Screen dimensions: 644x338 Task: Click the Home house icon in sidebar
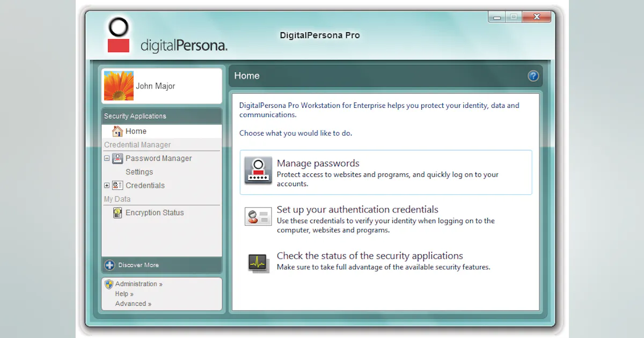(117, 131)
